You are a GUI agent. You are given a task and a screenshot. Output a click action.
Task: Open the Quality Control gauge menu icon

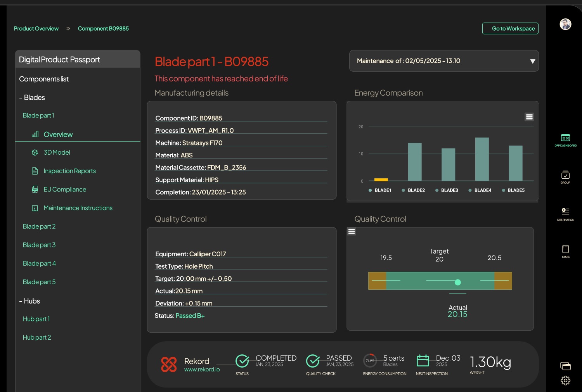352,231
